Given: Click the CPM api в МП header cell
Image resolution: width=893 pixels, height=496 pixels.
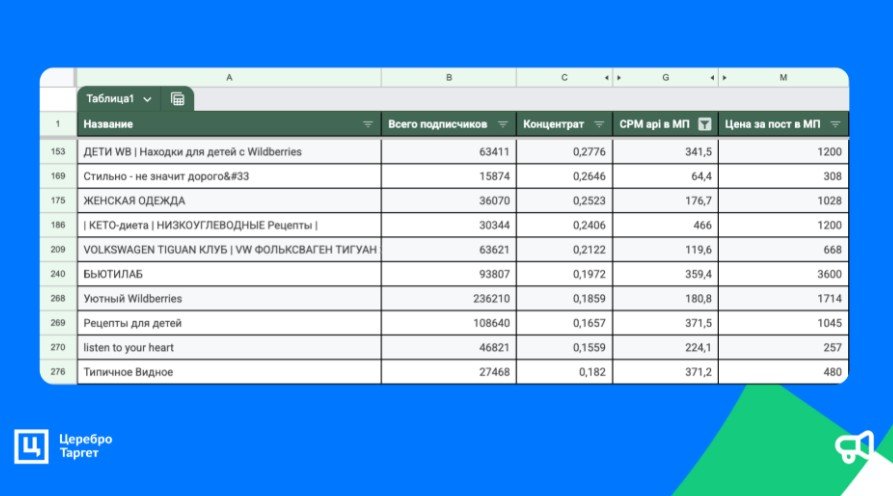Looking at the screenshot, I should 665,124.
